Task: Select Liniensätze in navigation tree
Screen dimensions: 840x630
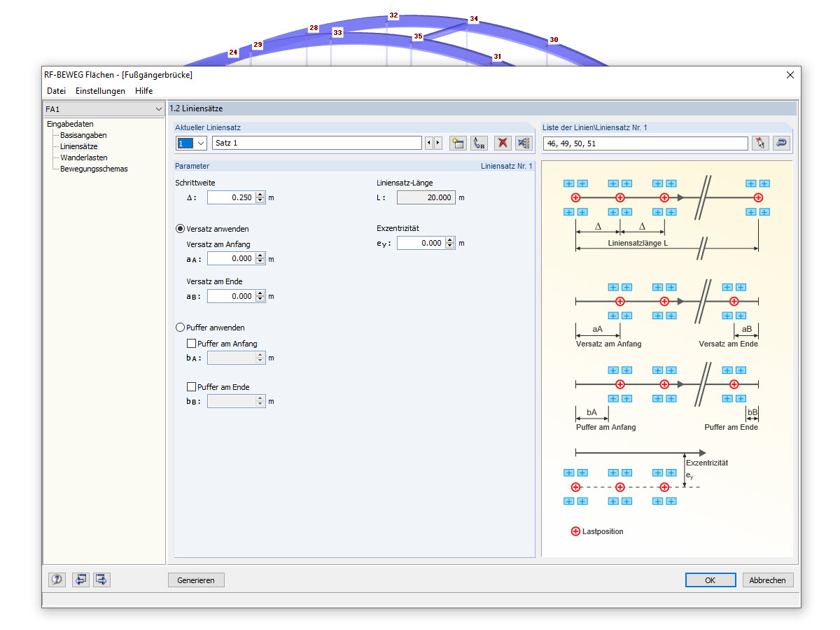Action: 79,146
